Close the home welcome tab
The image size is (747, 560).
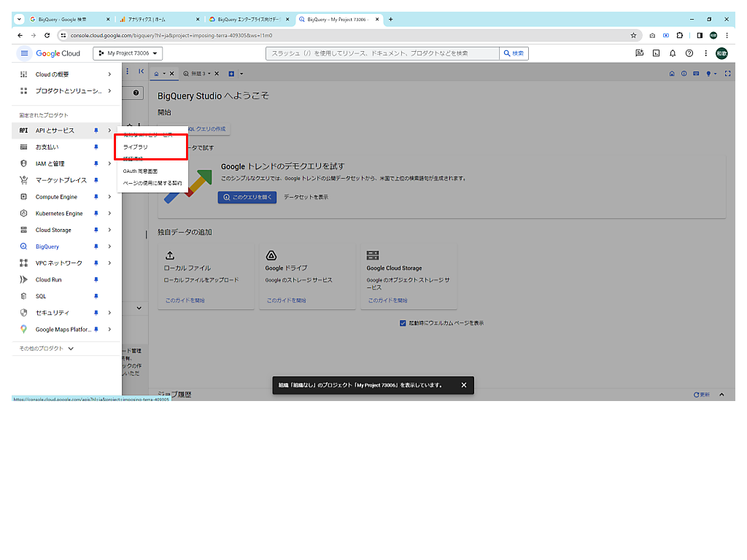(x=172, y=74)
